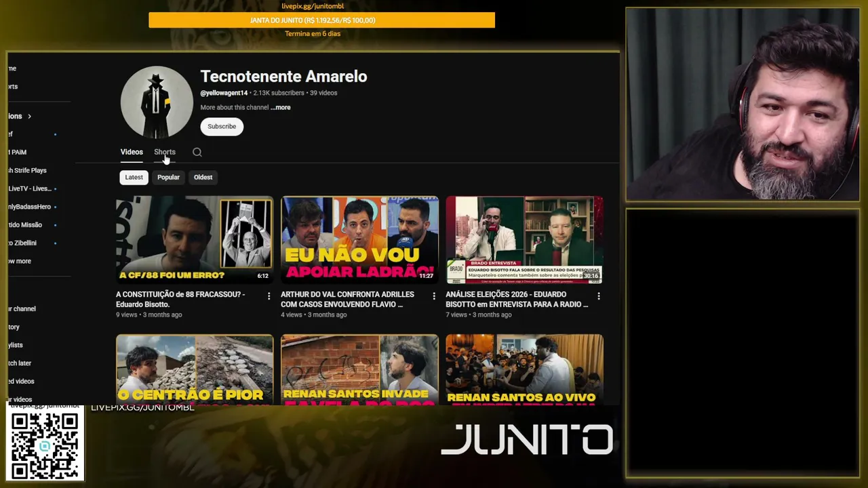The image size is (868, 488).
Task: Play the O CENTRÃO É PIOR thumbnail
Action: pos(195,370)
